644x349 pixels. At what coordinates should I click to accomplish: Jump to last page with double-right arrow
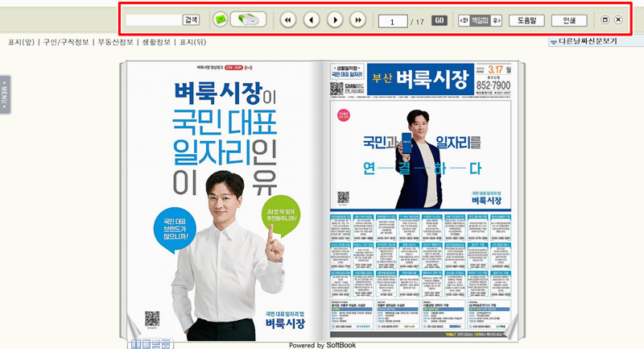point(357,19)
